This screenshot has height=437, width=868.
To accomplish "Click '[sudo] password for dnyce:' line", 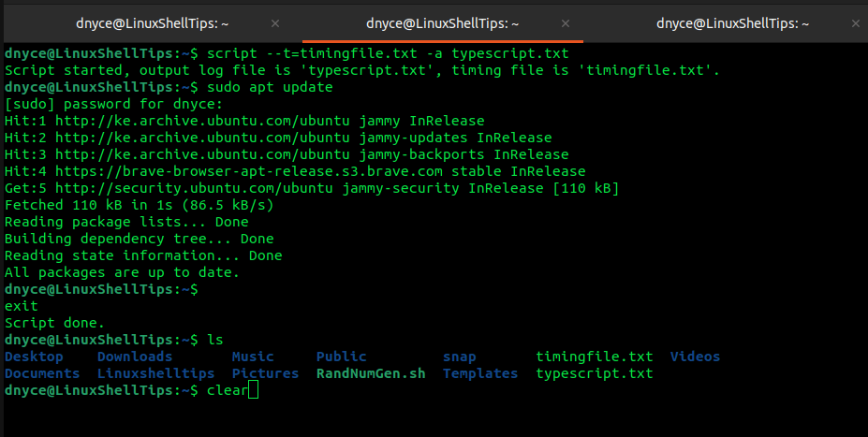I will 113,105.
